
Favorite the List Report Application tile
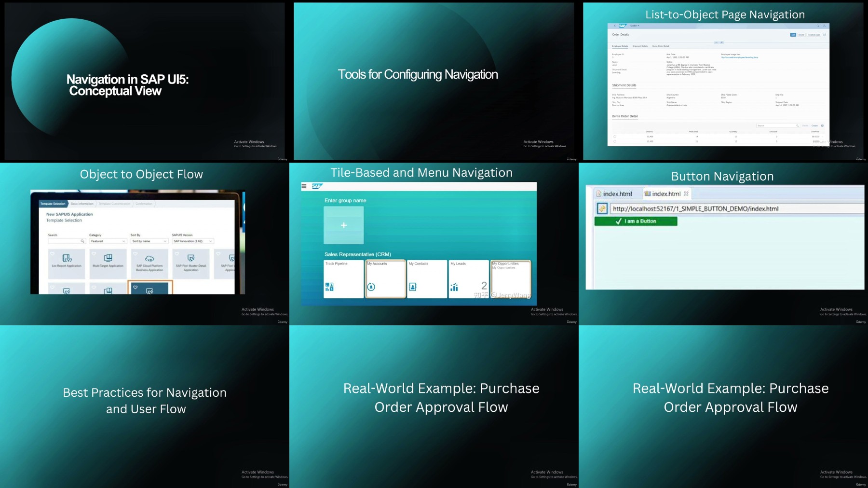click(52, 254)
